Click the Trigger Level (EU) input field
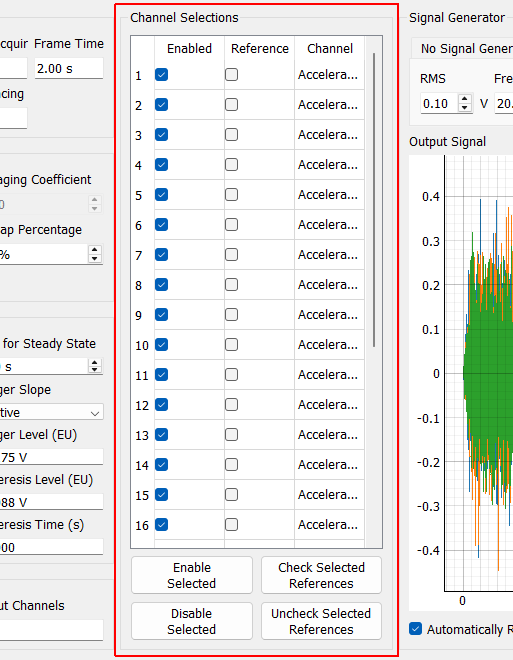 (x=51, y=457)
